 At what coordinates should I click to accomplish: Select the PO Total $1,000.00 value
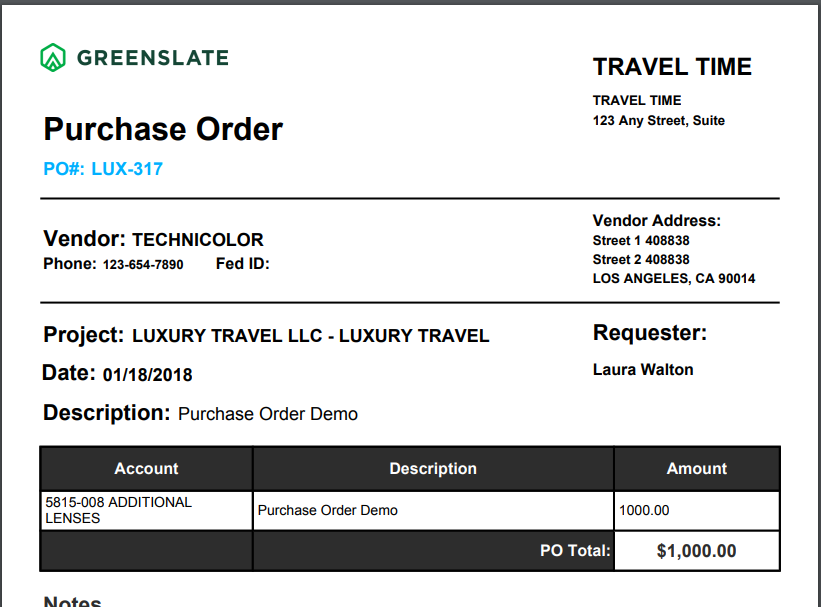(697, 551)
